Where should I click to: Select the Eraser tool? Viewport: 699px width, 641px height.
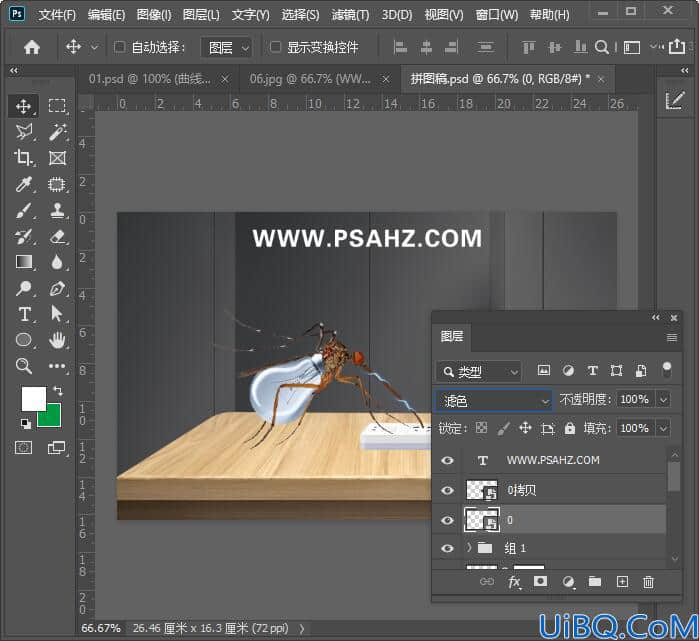58,237
